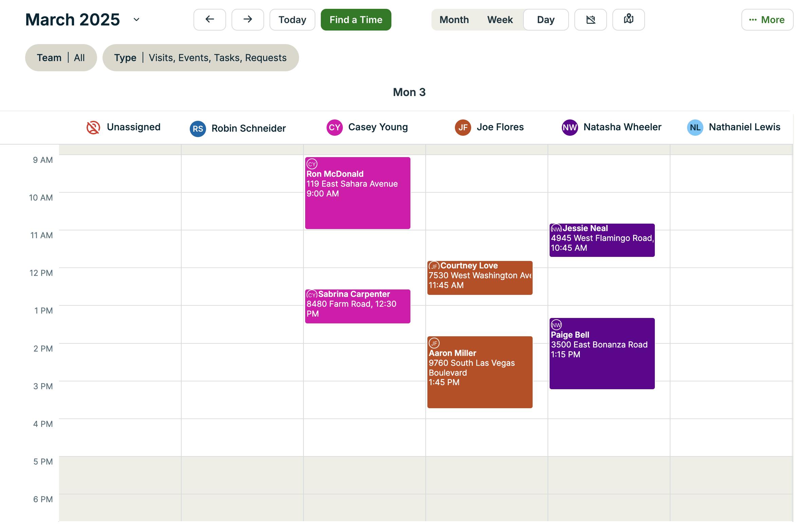The width and height of the screenshot is (812, 528).
Task: Click Robin Schneider's RS avatar
Action: 198,129
